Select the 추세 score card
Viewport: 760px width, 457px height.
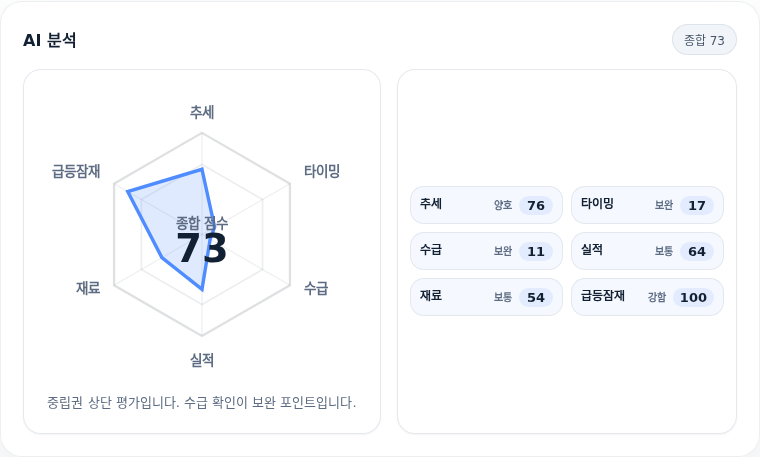click(x=486, y=205)
